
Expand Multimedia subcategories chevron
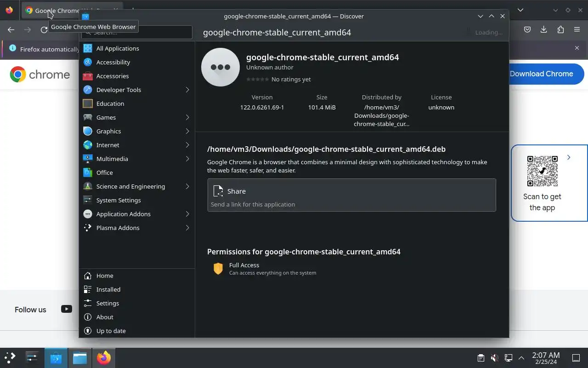click(187, 159)
